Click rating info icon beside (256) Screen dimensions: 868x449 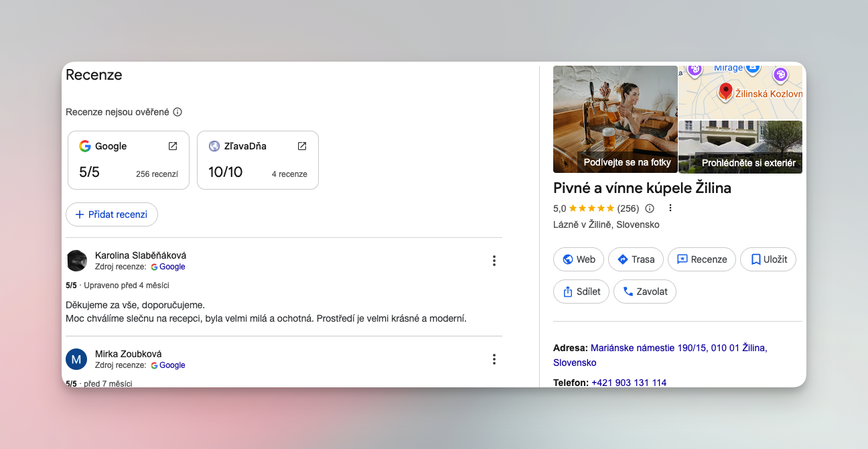[650, 208]
